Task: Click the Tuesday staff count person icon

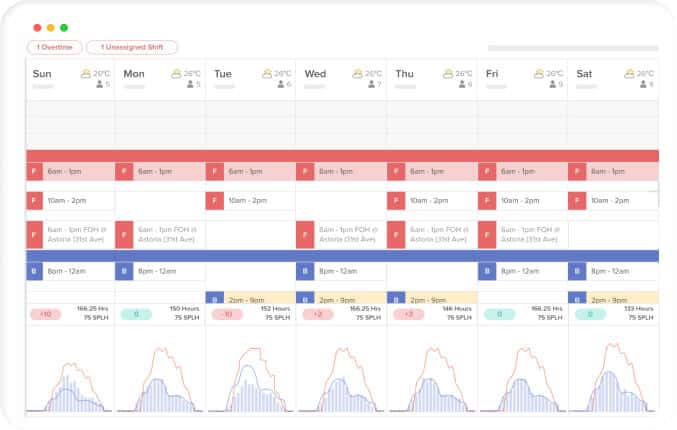Action: [x=281, y=84]
